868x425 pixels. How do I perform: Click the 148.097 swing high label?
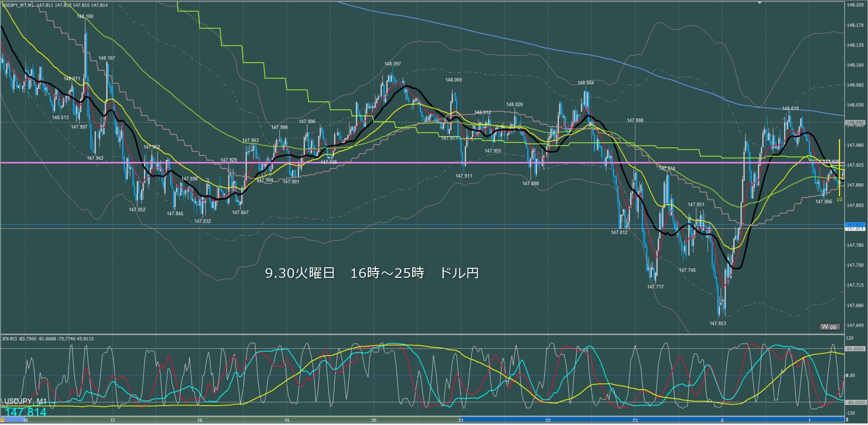pyautogui.click(x=393, y=64)
